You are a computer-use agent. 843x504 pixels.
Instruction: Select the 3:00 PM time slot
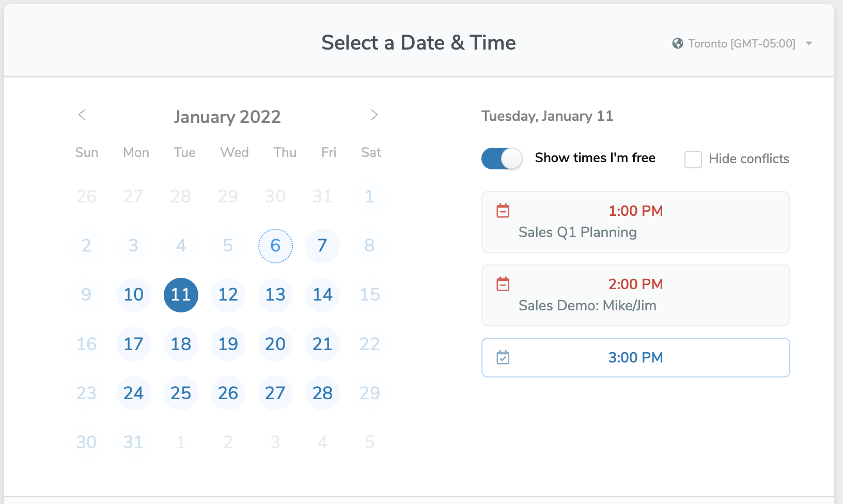pyautogui.click(x=635, y=357)
